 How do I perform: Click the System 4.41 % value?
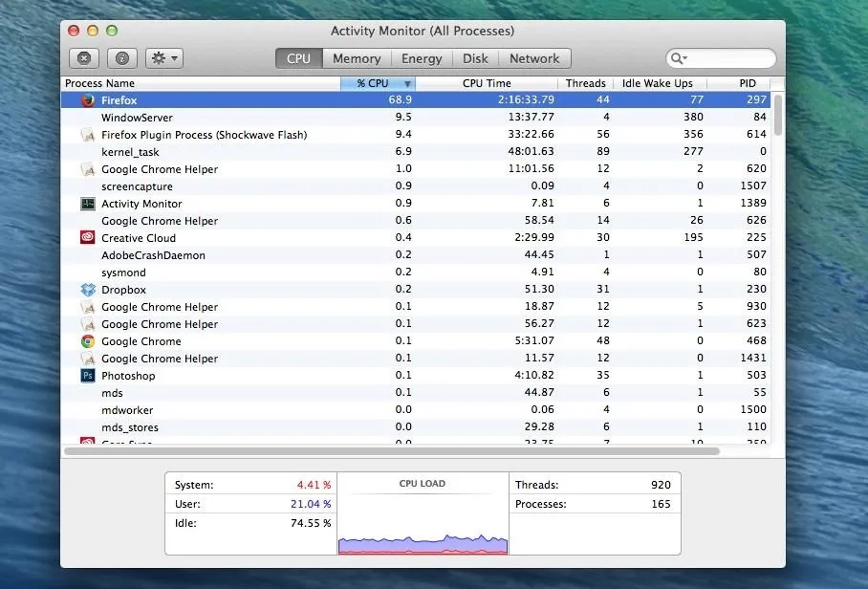tap(314, 485)
